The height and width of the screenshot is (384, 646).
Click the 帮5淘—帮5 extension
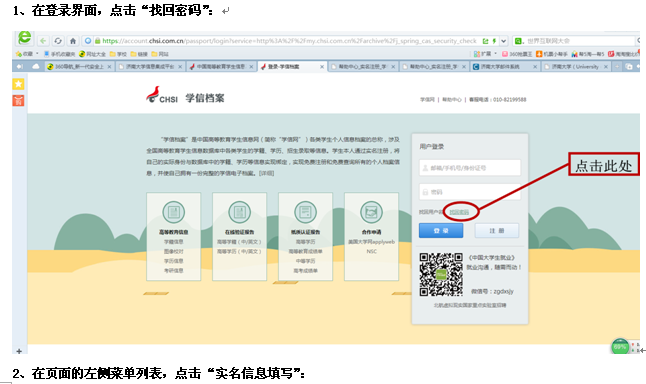tap(587, 54)
